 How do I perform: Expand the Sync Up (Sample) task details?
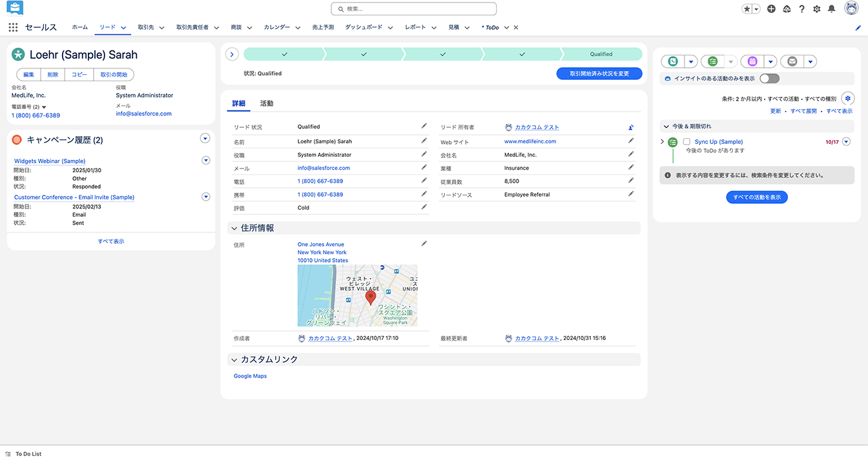[x=663, y=141]
